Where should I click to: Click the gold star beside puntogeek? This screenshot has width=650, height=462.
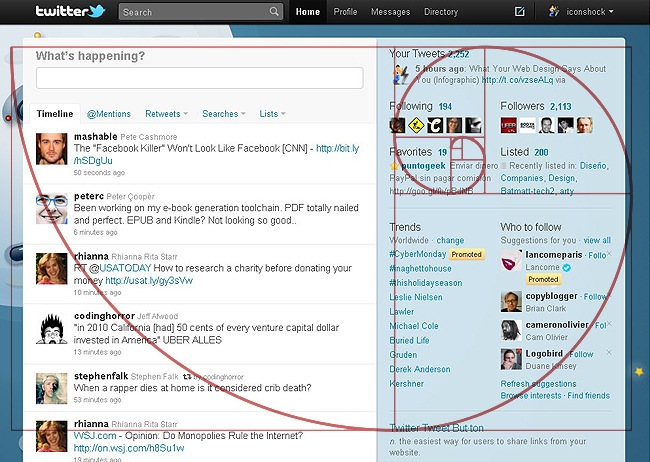click(395, 165)
